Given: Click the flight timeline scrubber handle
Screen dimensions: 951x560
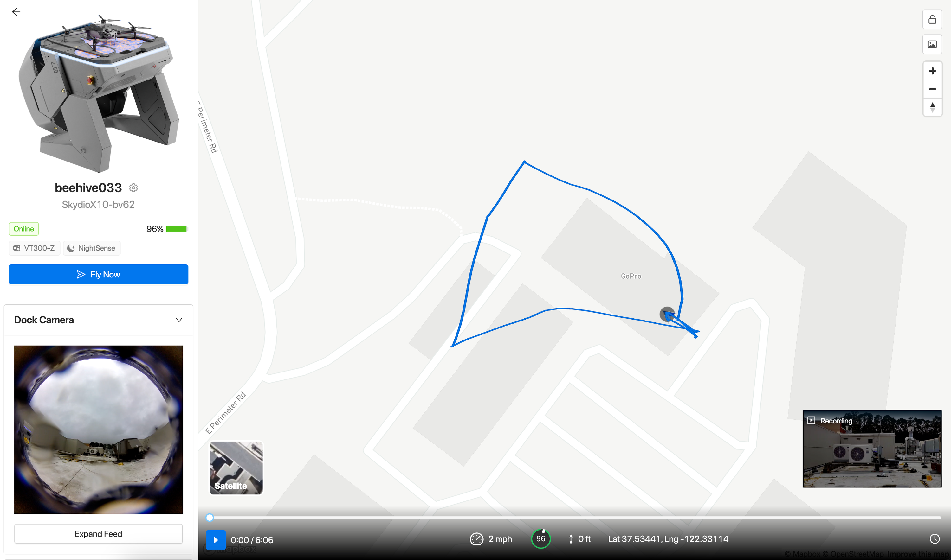Looking at the screenshot, I should (210, 517).
